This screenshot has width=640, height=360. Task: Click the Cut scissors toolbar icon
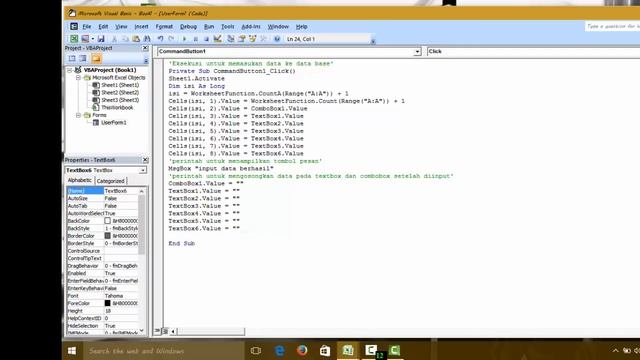114,39
